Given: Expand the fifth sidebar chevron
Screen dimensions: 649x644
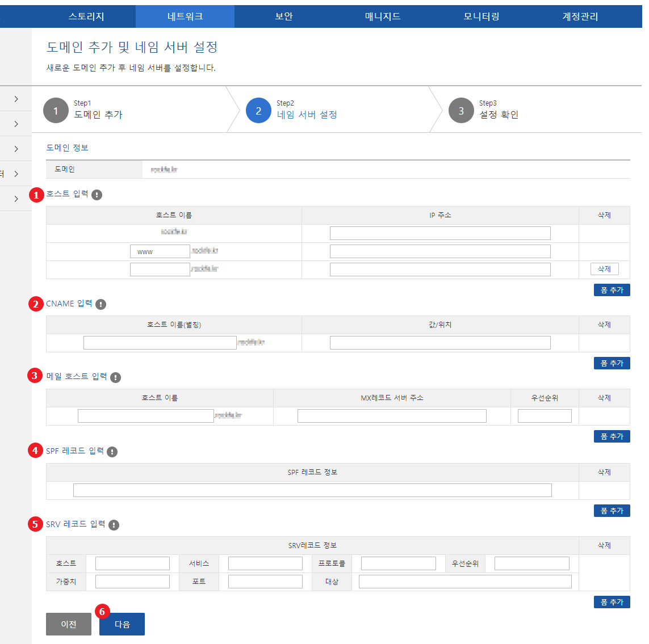Looking at the screenshot, I should 16,199.
